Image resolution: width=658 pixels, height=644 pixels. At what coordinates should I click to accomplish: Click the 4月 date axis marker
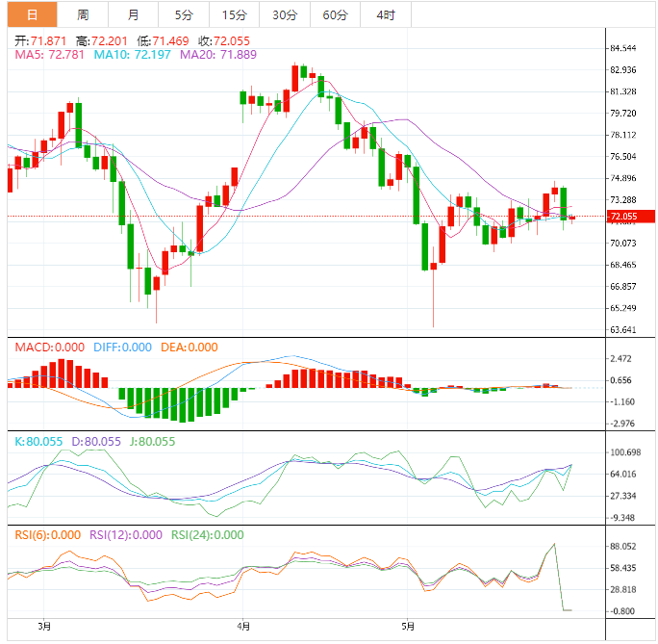pos(242,628)
